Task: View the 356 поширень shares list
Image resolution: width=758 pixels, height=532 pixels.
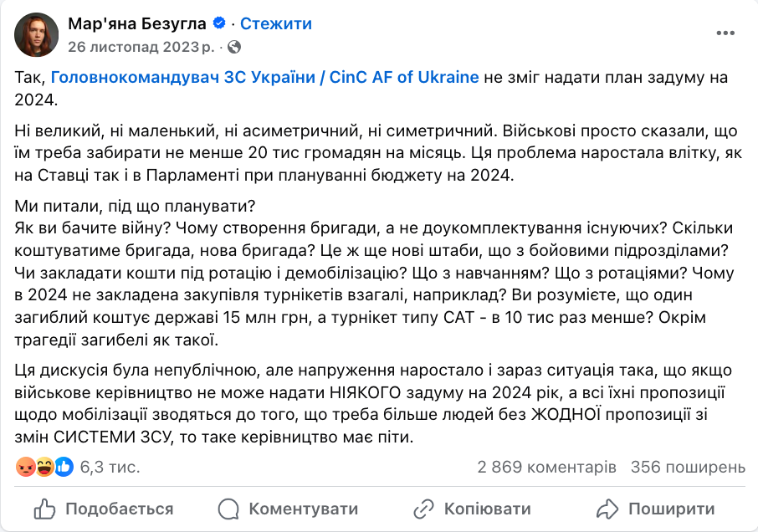Action: click(x=688, y=467)
